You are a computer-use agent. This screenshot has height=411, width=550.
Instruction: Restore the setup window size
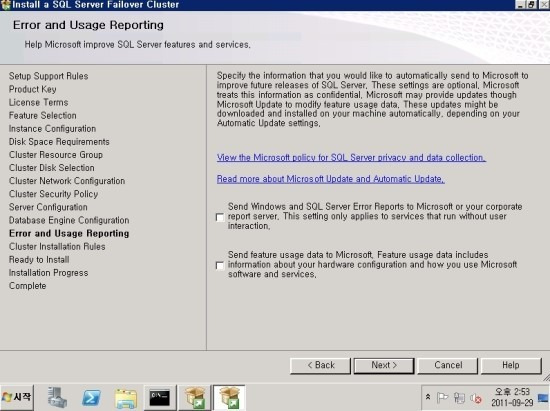pos(531,5)
